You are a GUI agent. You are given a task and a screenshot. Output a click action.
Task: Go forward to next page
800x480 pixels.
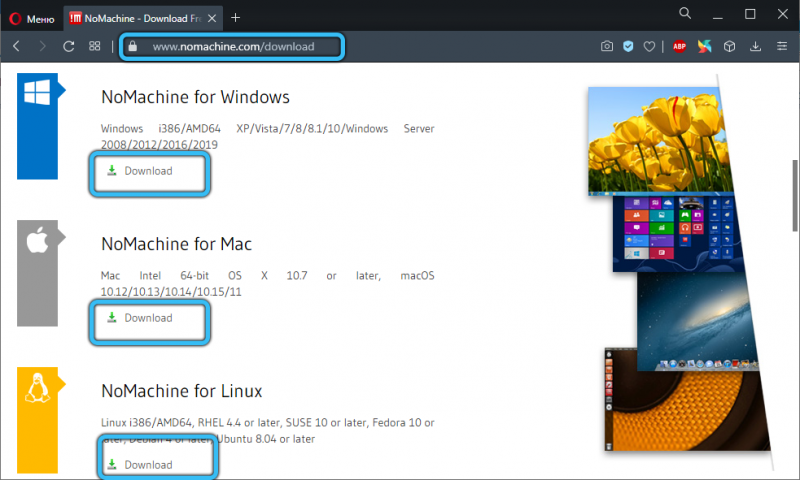(x=42, y=46)
